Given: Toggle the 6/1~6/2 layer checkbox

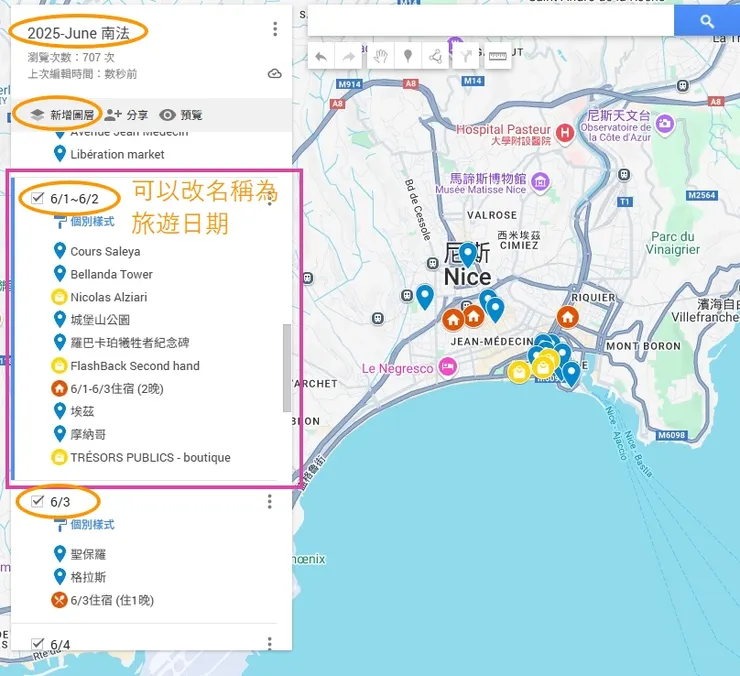Looking at the screenshot, I should coord(37,198).
